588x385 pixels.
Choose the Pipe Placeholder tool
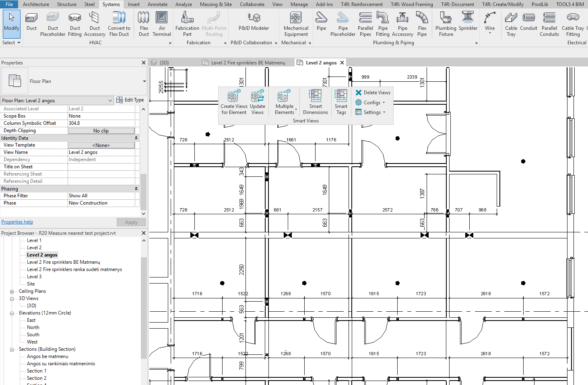343,24
